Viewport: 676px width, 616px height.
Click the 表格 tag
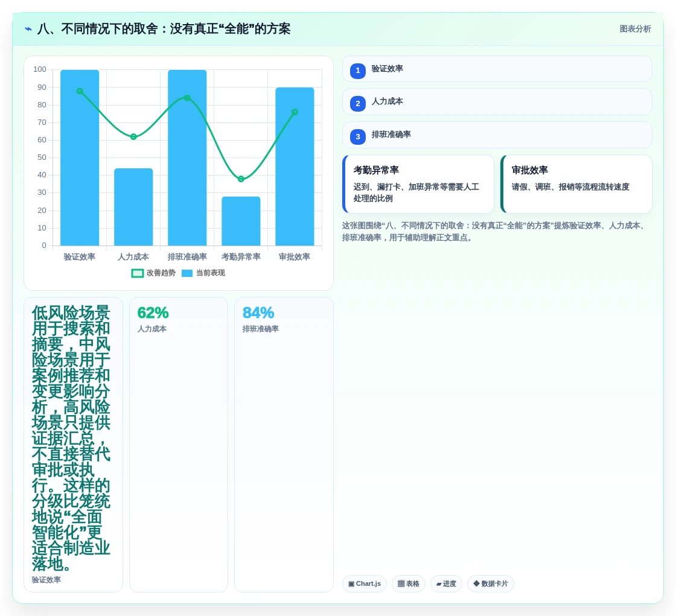point(408,583)
